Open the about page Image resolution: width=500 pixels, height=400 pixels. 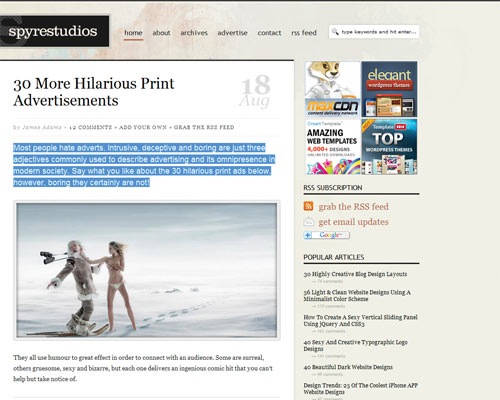click(161, 33)
